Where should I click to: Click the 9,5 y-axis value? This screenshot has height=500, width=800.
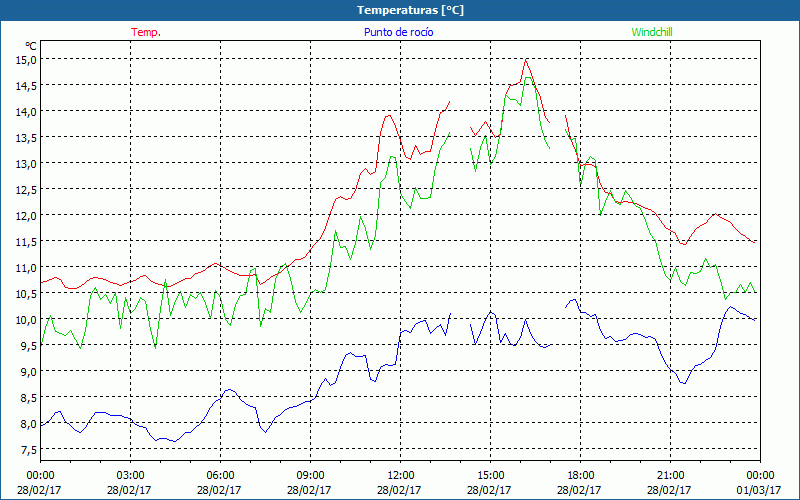pyautogui.click(x=29, y=346)
